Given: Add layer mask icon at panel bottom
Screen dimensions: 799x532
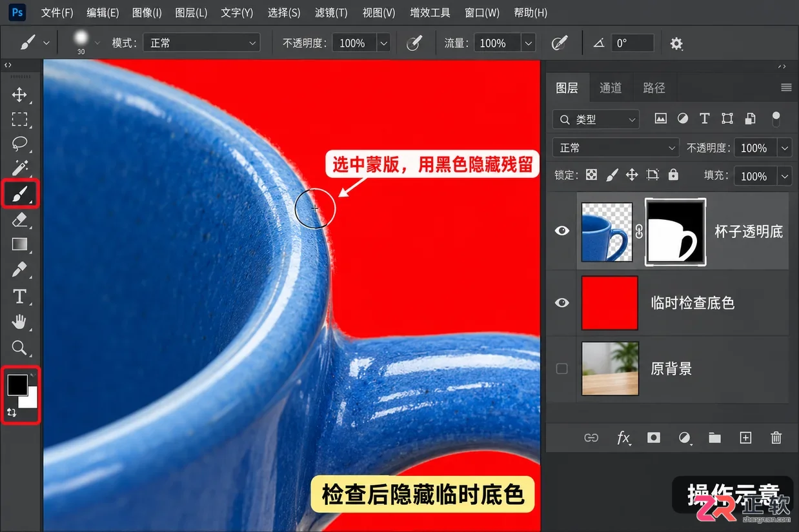Looking at the screenshot, I should [x=654, y=438].
